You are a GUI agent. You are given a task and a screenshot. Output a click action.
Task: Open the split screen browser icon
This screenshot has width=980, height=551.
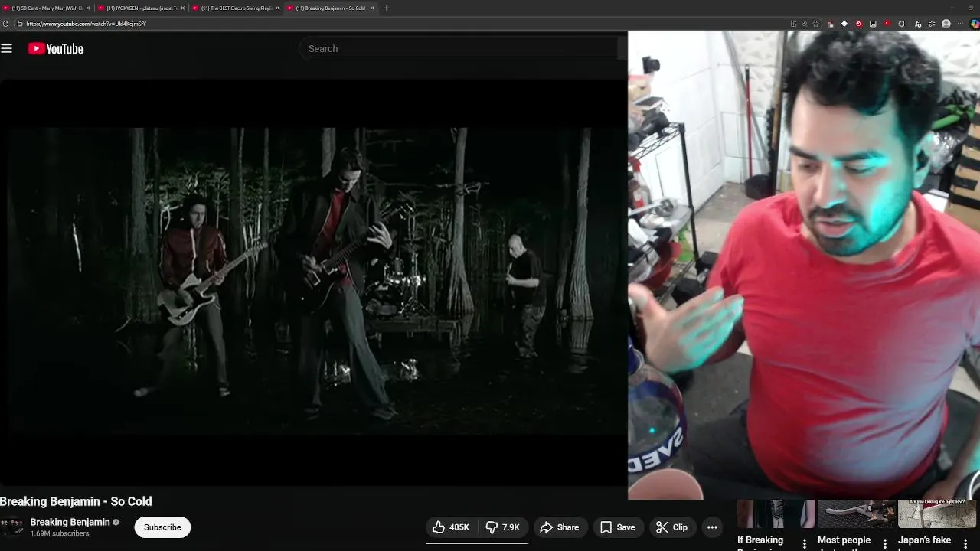(x=793, y=24)
